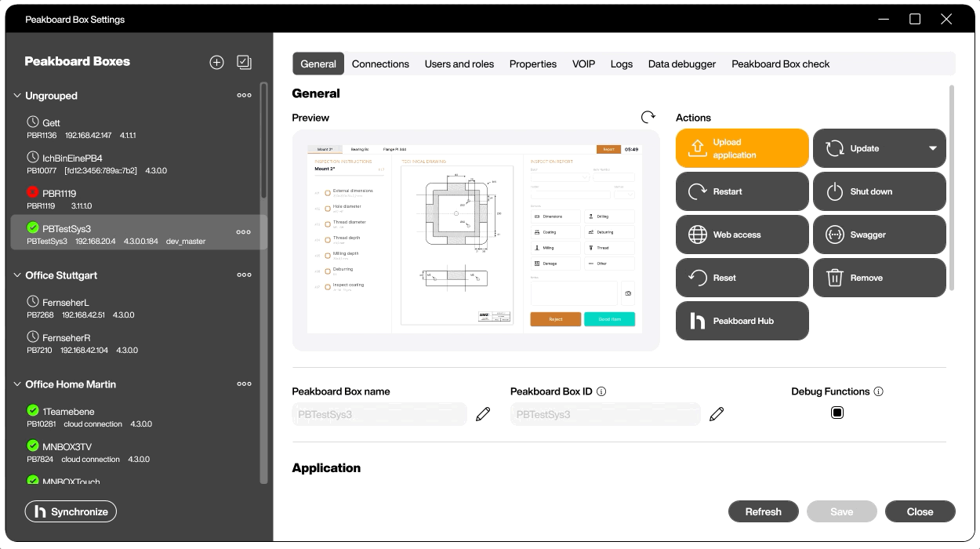The height and width of the screenshot is (549, 980).
Task: Switch to the Connections tab
Action: click(x=380, y=64)
